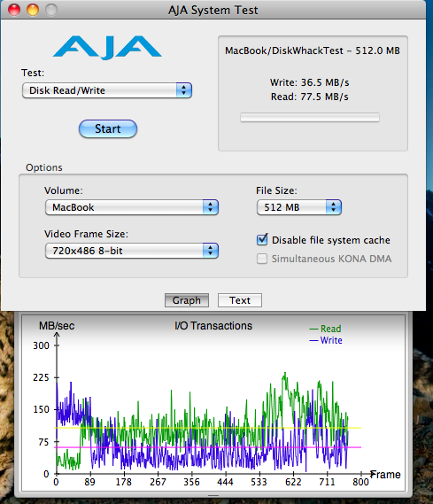The image size is (433, 504).
Task: Open the Video Frame Size dropdown
Action: (x=132, y=251)
